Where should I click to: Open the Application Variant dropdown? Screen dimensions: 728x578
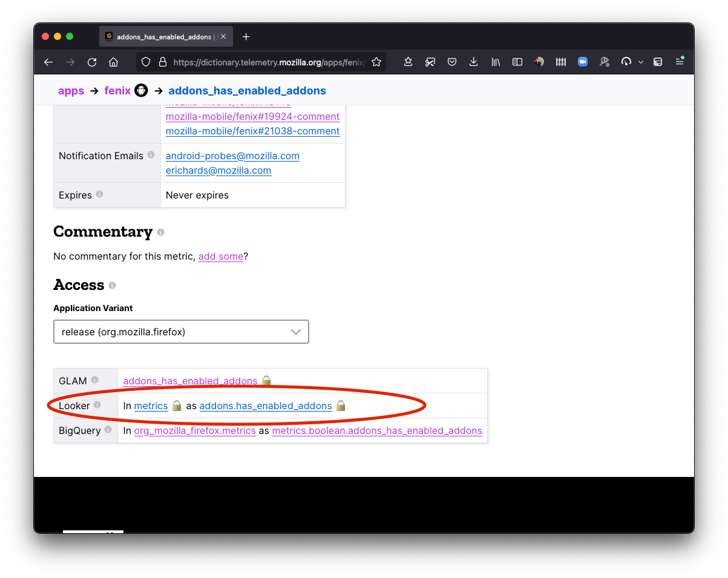[x=181, y=332]
